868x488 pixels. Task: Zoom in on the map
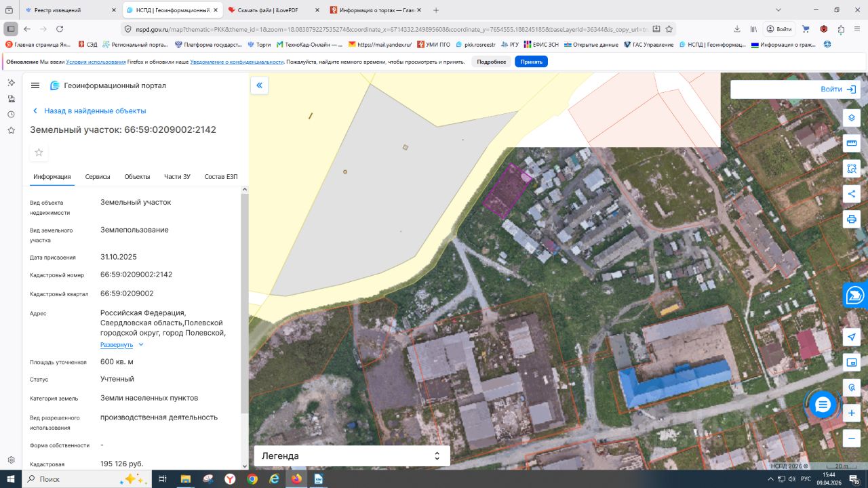click(852, 413)
